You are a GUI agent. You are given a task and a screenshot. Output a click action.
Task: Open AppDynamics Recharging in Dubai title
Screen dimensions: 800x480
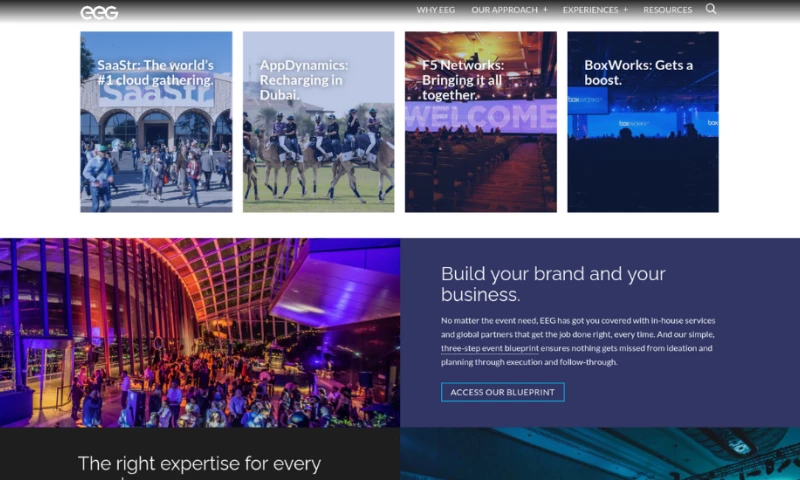click(301, 80)
